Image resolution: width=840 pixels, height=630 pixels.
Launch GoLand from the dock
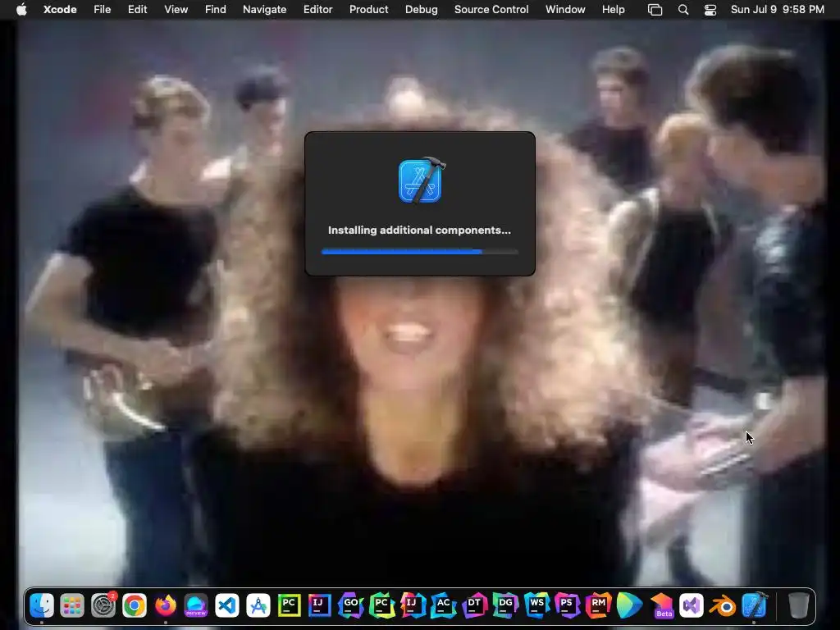(350, 606)
